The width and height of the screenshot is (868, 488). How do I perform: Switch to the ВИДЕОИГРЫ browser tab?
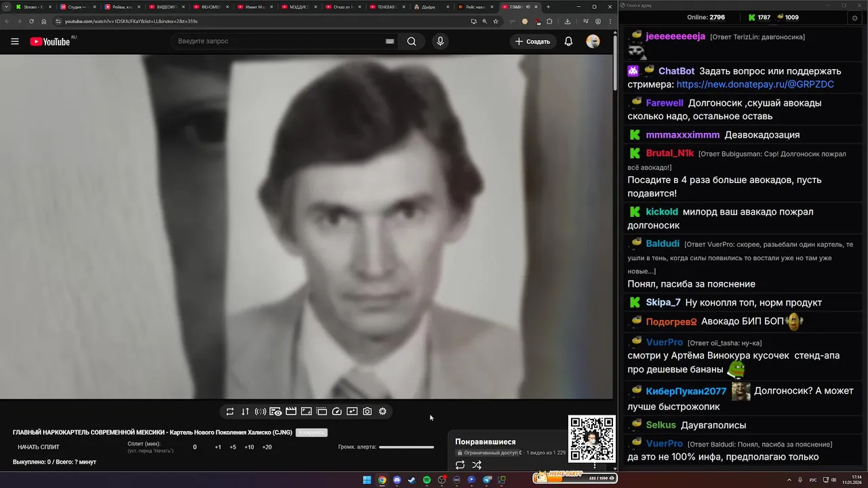(x=166, y=7)
